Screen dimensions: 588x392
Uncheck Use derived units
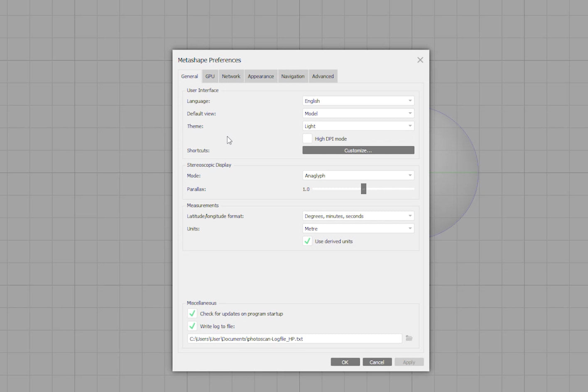click(x=307, y=241)
